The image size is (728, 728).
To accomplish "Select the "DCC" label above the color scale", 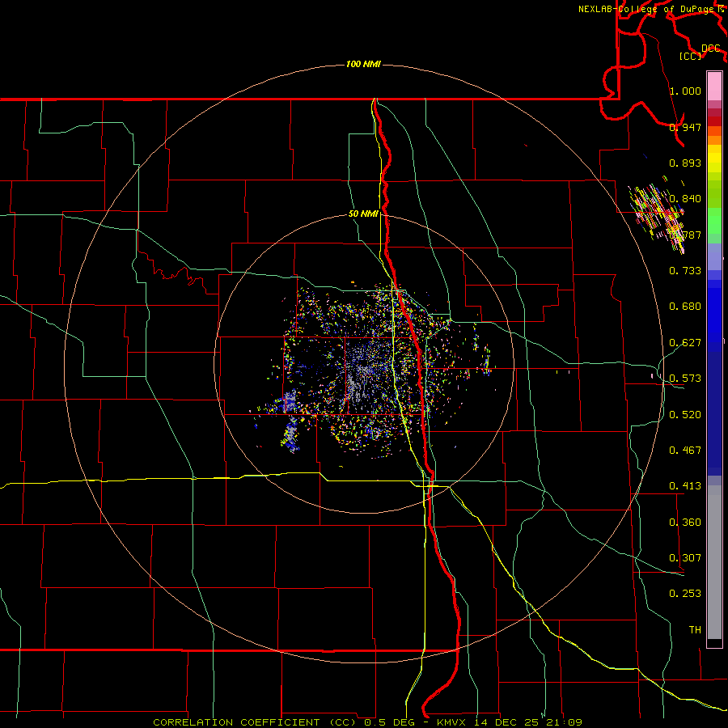I will [x=710, y=48].
